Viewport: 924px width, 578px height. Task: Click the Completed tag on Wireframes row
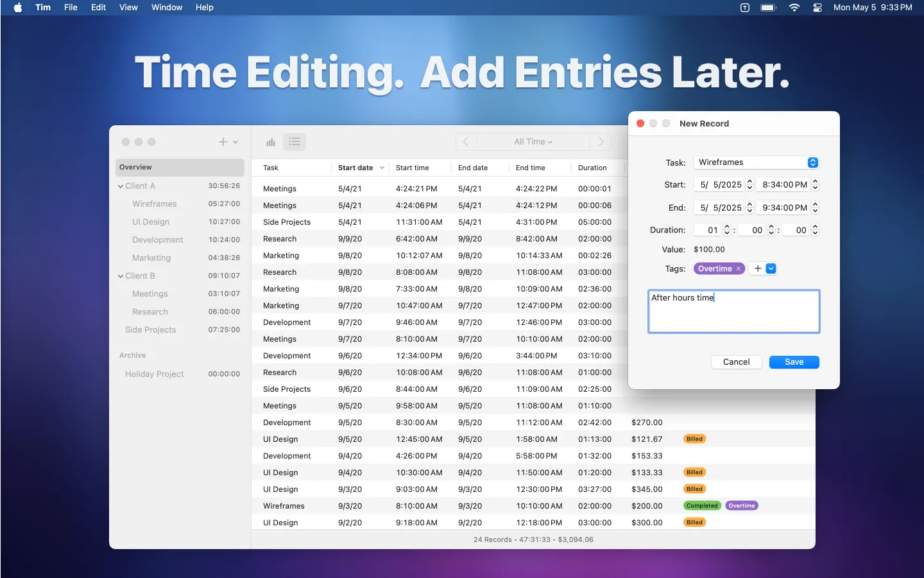pos(702,506)
